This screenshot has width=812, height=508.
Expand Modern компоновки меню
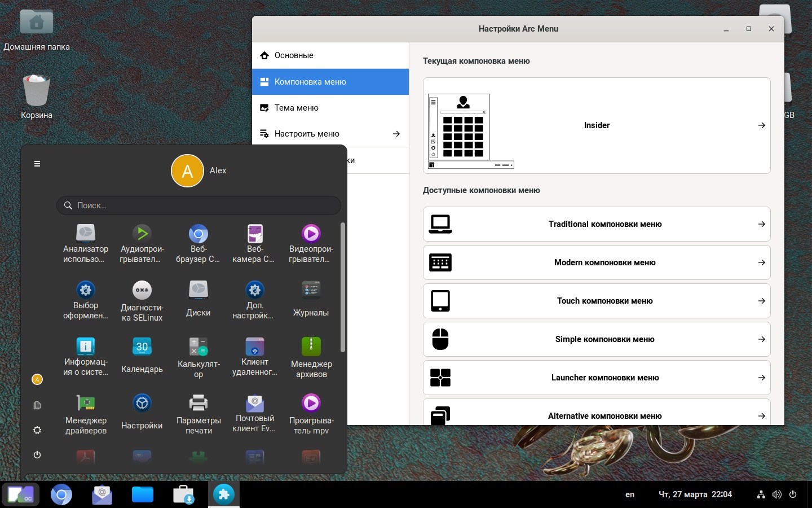pyautogui.click(x=597, y=262)
